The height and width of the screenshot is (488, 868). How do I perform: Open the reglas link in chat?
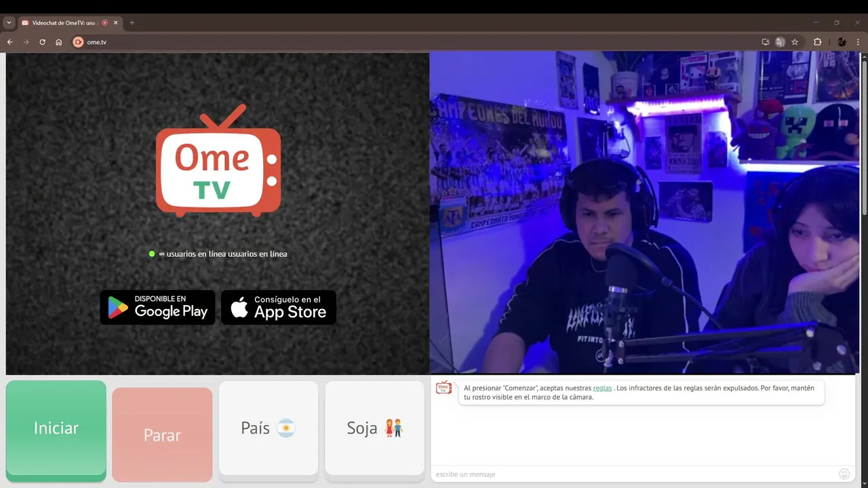602,388
